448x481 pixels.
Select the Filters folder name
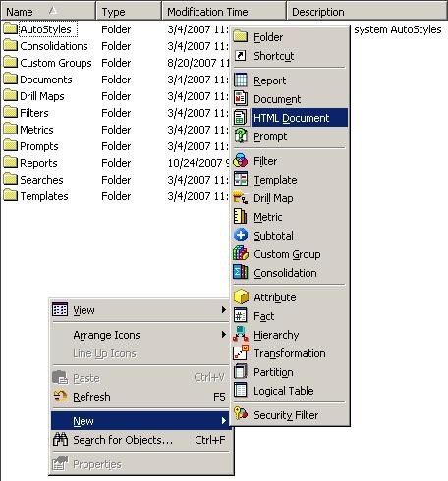pyautogui.click(x=34, y=113)
